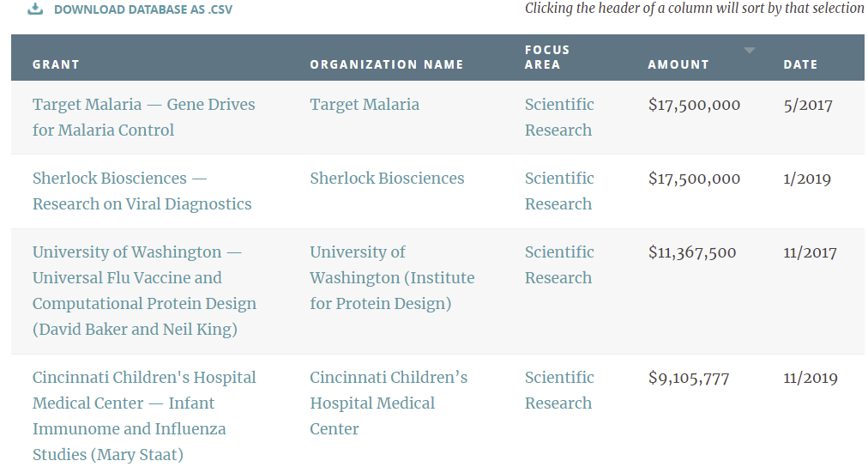Screen dimensions: 868x473
Task: Click Scientific Research in Target Malaria row
Action: (558, 118)
